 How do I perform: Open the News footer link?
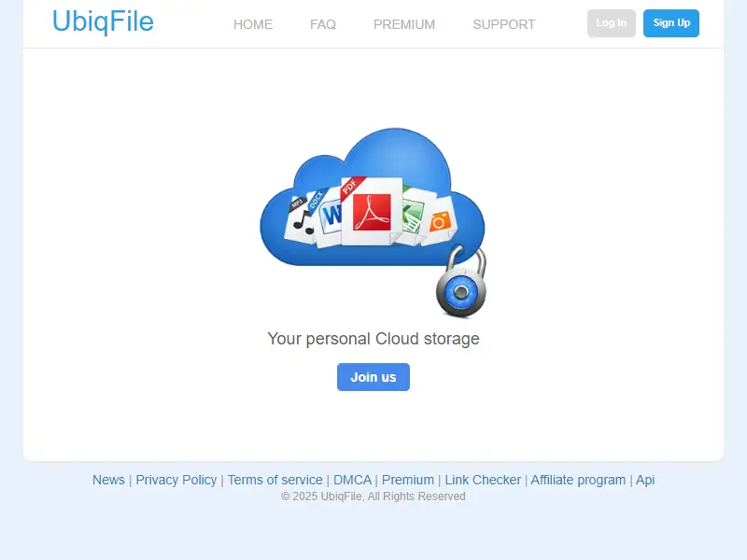click(x=108, y=480)
